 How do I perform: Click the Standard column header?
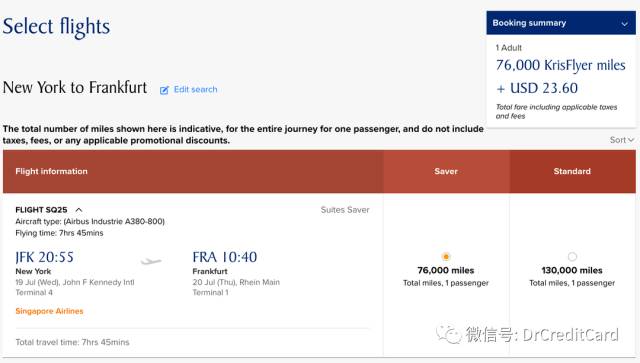[x=572, y=171]
